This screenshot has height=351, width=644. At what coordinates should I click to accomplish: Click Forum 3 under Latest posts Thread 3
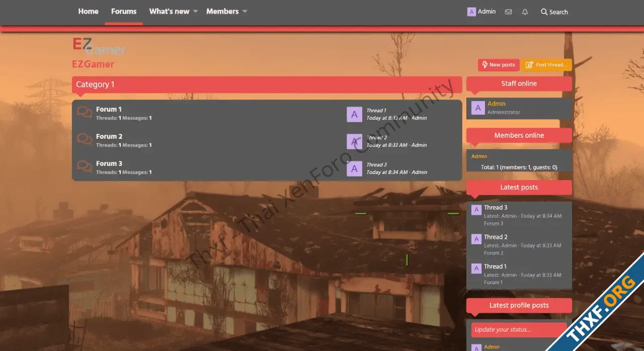tap(493, 223)
